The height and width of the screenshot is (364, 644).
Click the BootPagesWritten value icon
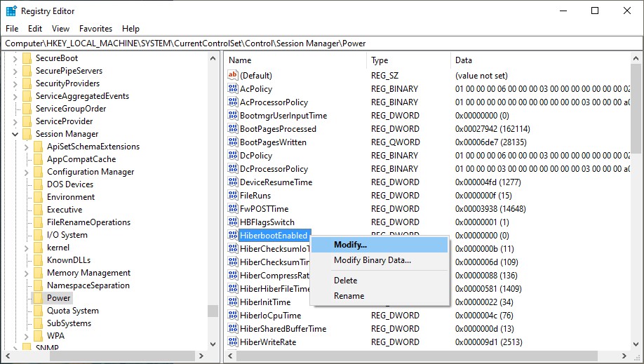[x=233, y=142]
